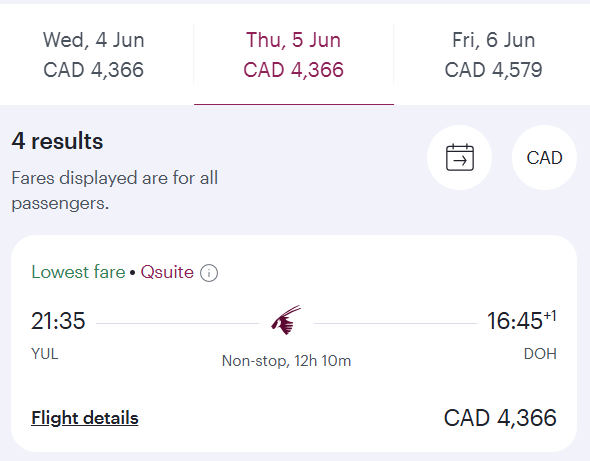This screenshot has height=461, width=590.
Task: Click the Qsuite info icon
Action: click(209, 273)
